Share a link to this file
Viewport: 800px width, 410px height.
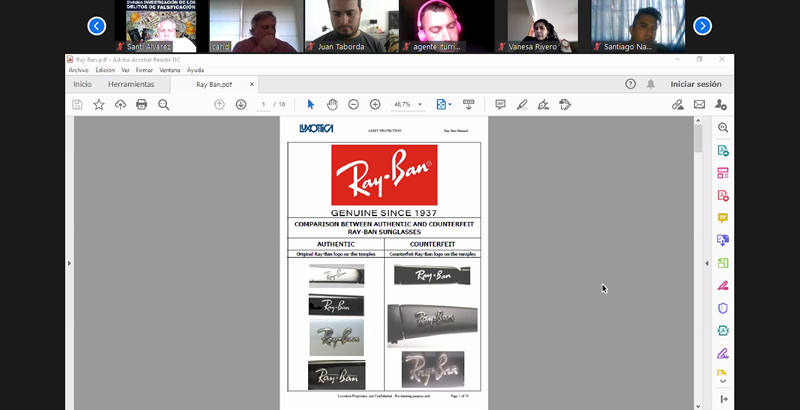(678, 105)
